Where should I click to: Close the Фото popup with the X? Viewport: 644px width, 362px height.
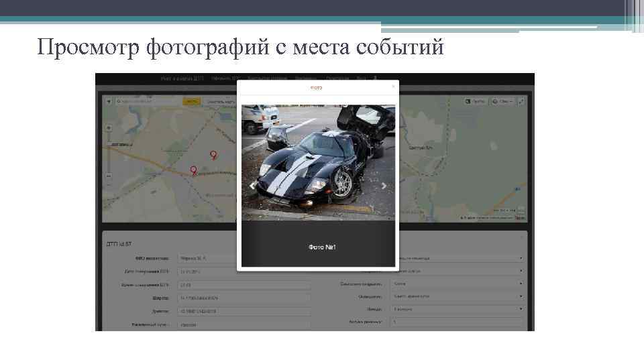click(393, 86)
